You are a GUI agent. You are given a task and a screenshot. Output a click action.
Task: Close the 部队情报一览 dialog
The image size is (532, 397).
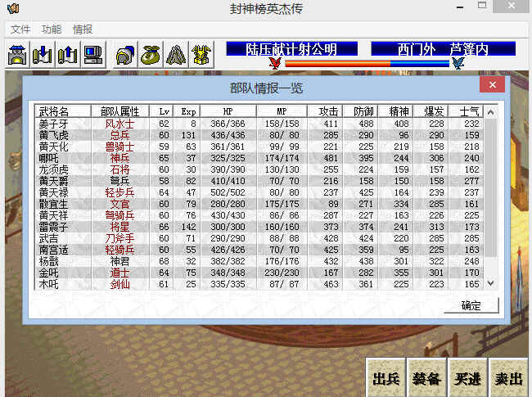click(x=492, y=84)
